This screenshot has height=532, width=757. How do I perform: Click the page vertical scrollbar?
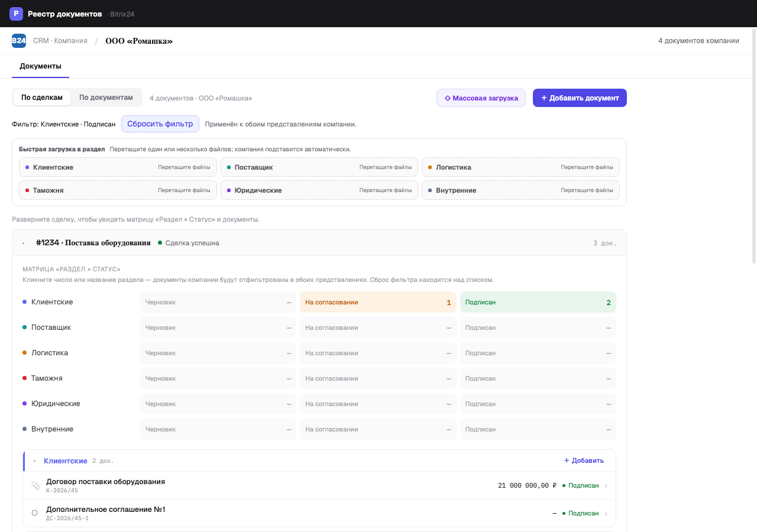point(753,145)
